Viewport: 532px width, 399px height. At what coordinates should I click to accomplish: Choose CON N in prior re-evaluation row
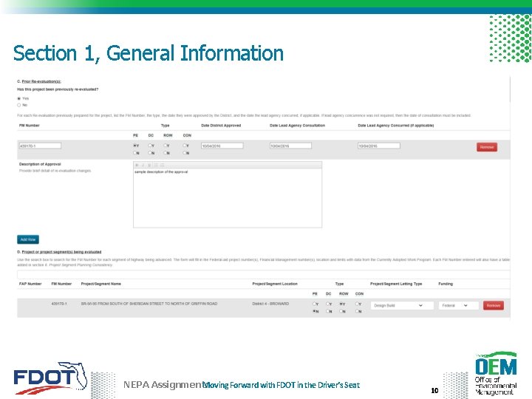point(185,153)
